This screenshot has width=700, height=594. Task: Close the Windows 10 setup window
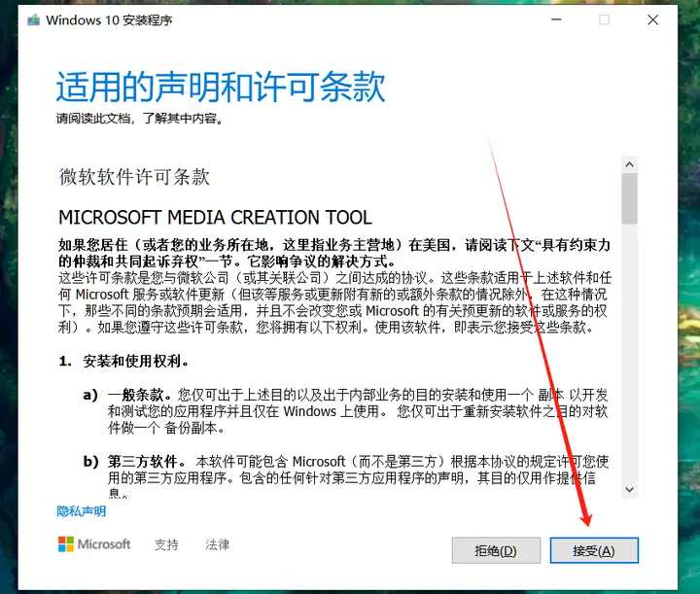(652, 19)
